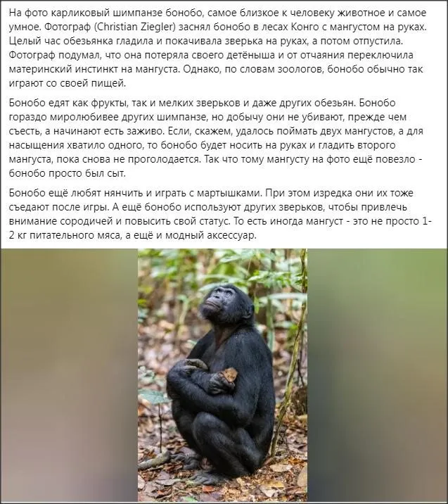Click the blurred area left of the photo
448x504 pixels.
pos(70,374)
